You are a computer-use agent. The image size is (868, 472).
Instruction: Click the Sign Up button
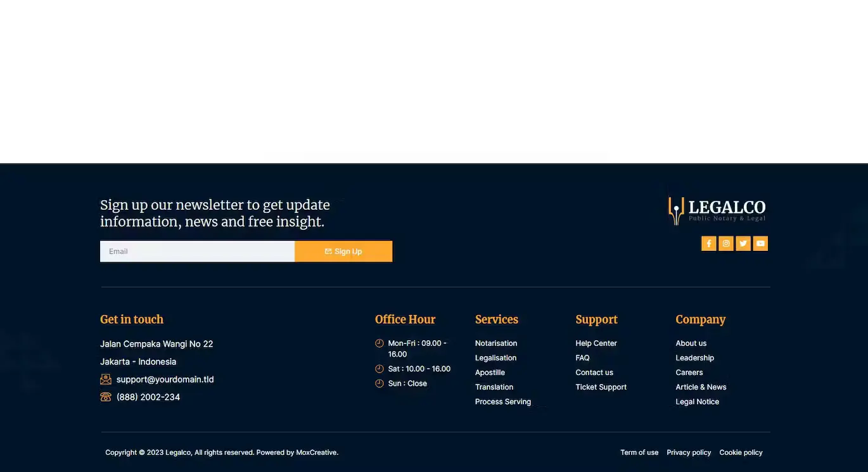(343, 252)
